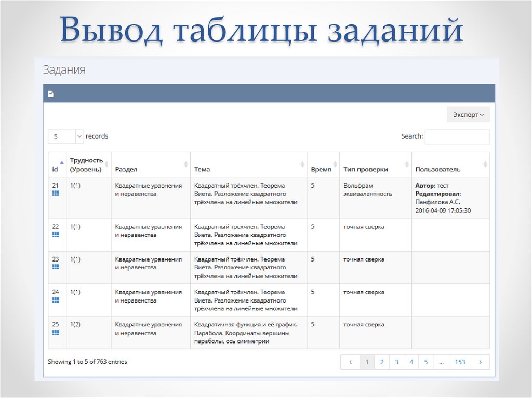Click the grid icon under id 21

pyautogui.click(x=56, y=193)
